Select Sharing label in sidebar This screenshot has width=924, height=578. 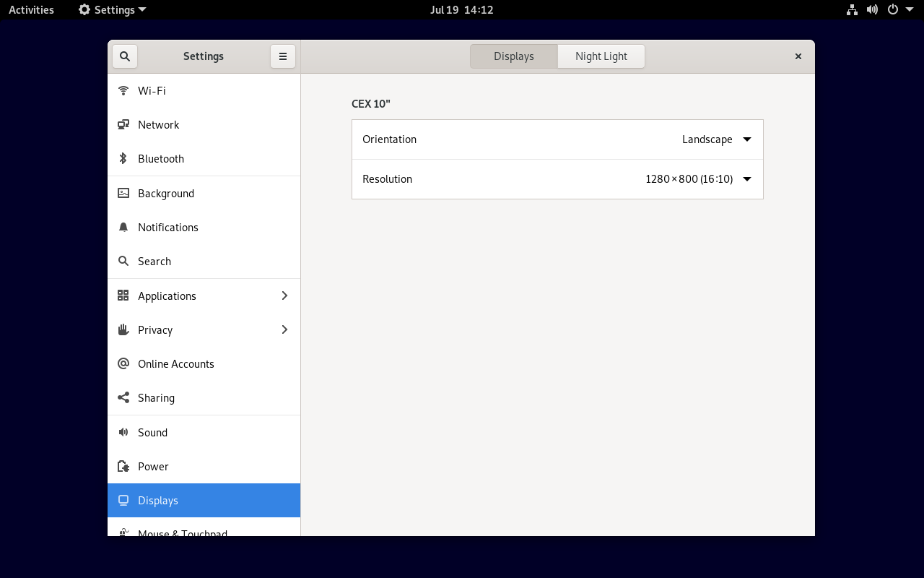point(157,397)
